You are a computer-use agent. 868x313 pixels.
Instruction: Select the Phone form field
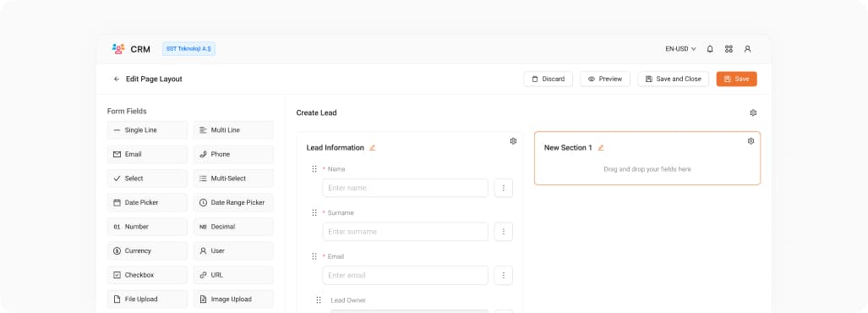[233, 155]
